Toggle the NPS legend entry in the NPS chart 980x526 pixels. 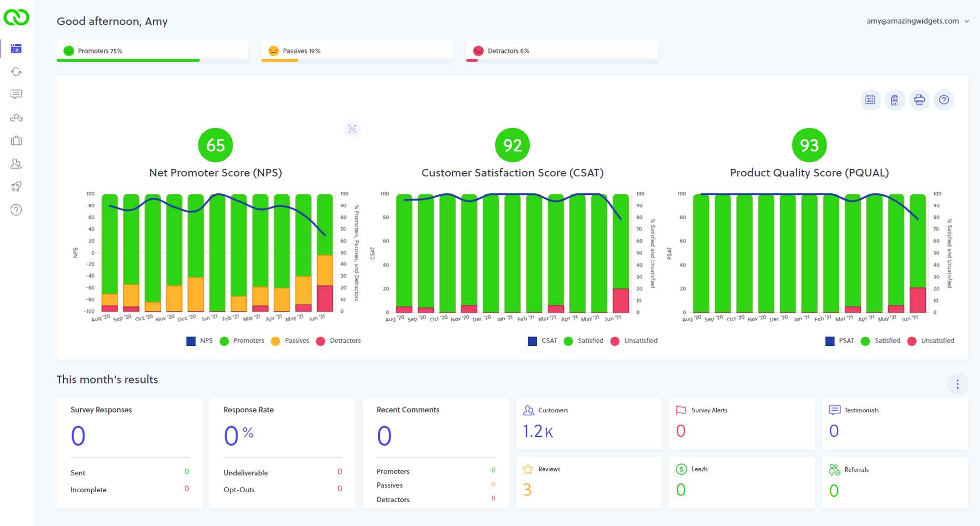click(199, 341)
